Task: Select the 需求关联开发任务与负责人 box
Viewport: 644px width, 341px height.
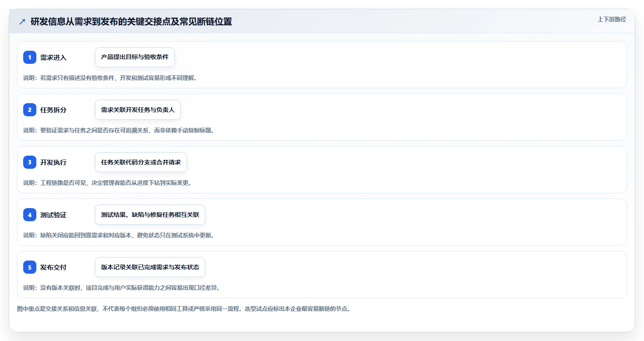Action: (x=138, y=110)
